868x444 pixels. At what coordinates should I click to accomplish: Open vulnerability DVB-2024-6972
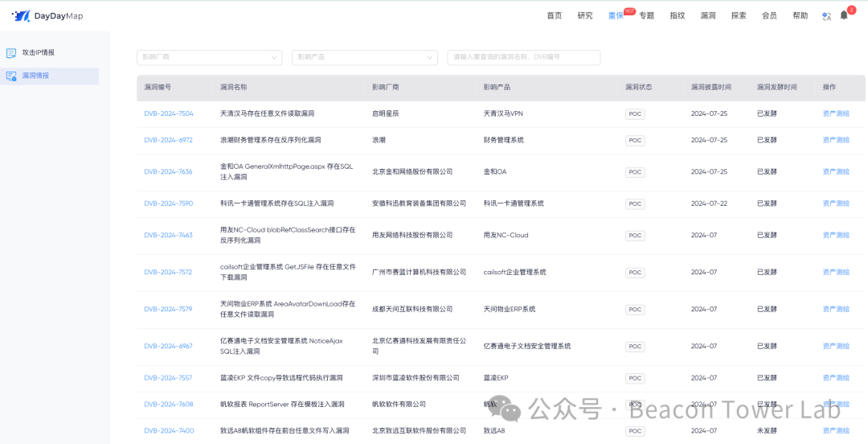168,140
